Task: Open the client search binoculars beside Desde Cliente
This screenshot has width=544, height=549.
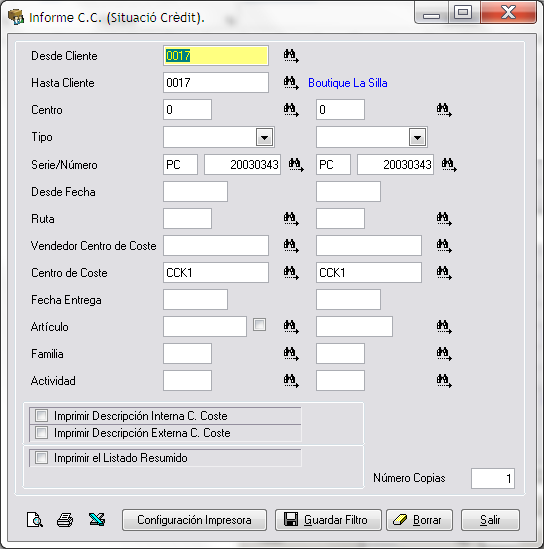Action: click(291, 56)
